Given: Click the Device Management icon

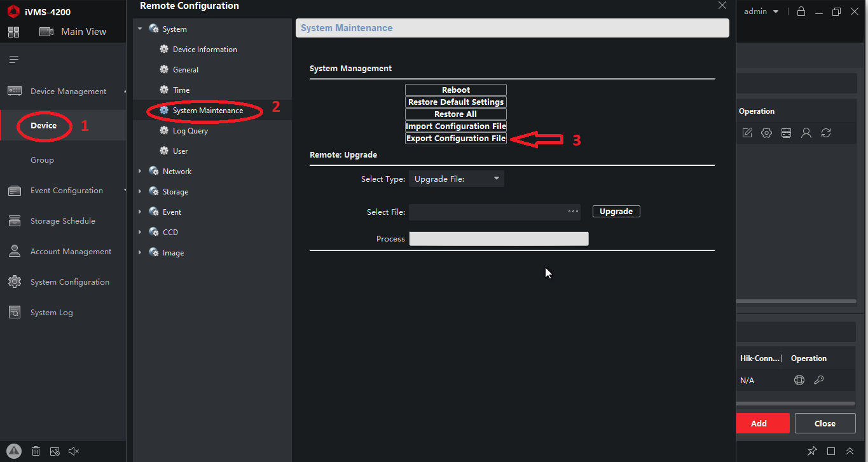Looking at the screenshot, I should pos(15,91).
